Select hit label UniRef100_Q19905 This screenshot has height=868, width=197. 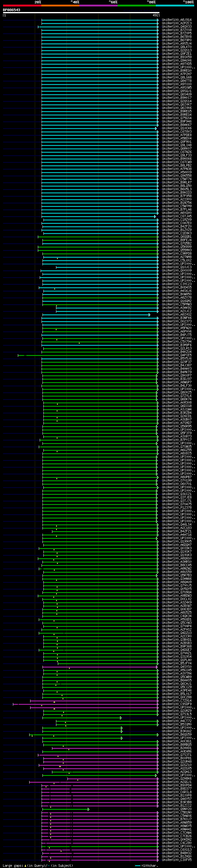click(176, 542)
